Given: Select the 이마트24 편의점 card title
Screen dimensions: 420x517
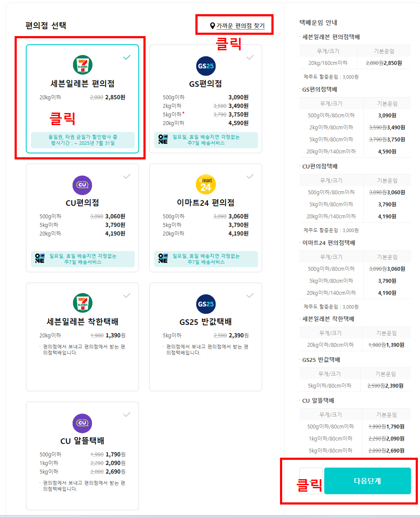Looking at the screenshot, I should (206, 202).
